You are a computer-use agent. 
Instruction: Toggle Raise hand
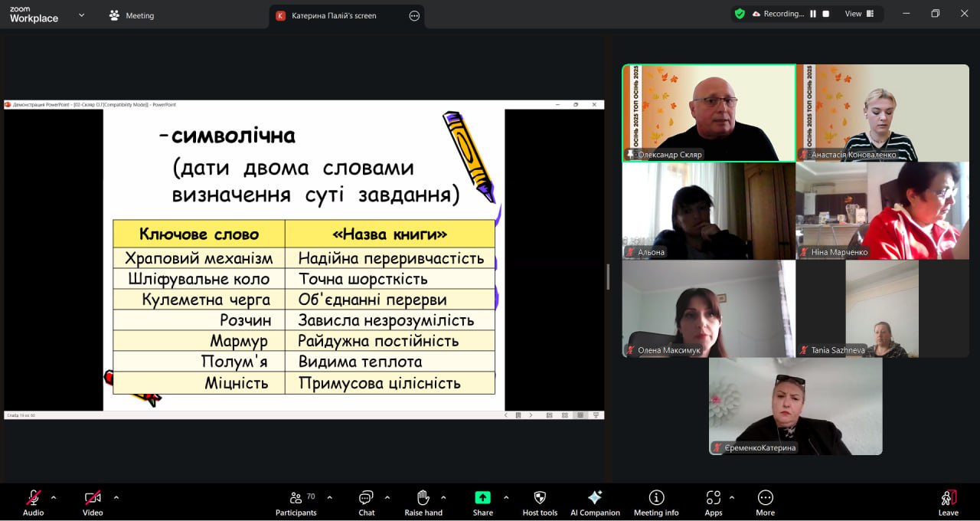coord(423,503)
